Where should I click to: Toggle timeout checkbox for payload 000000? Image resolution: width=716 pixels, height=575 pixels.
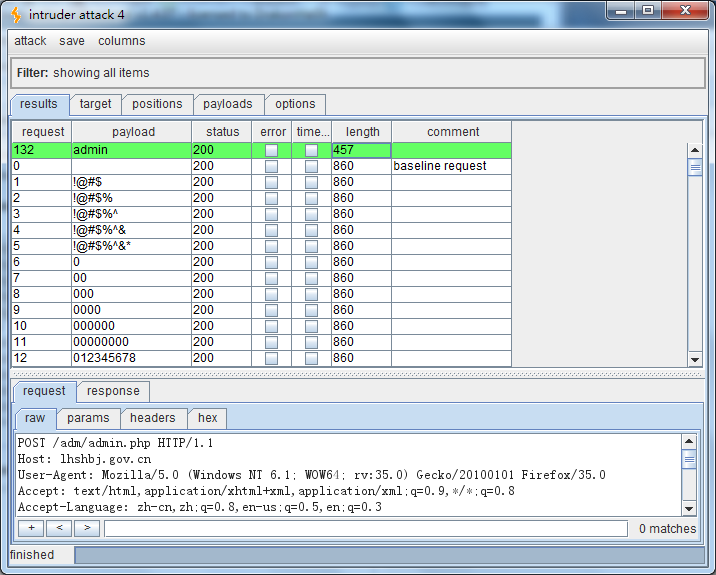[311, 326]
